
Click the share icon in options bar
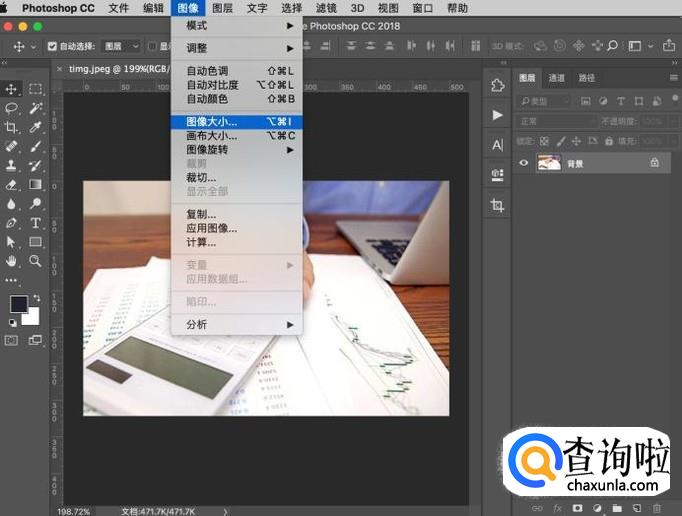[669, 45]
